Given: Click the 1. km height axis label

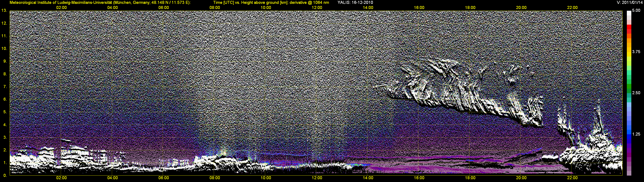Looking at the screenshot, I should coord(5,163).
